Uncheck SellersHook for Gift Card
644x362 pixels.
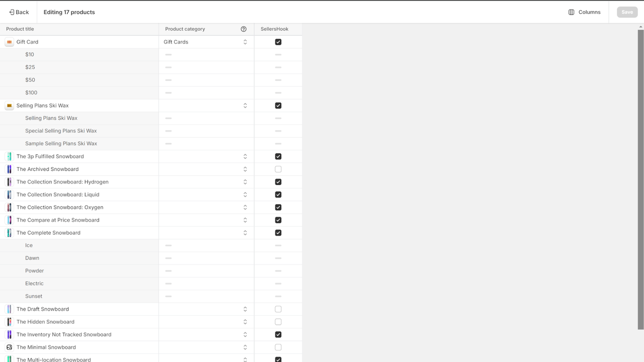pyautogui.click(x=278, y=42)
